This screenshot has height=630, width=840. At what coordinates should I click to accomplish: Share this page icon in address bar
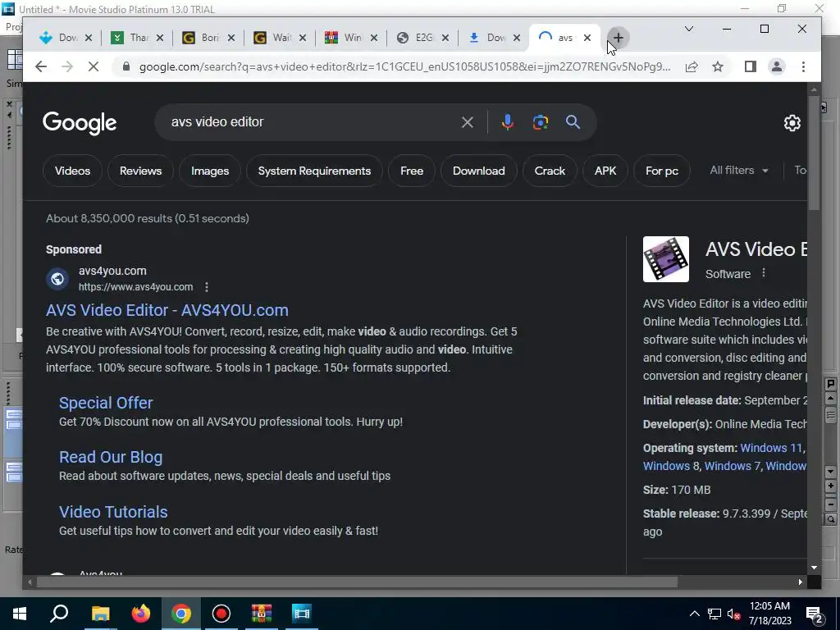click(x=692, y=66)
